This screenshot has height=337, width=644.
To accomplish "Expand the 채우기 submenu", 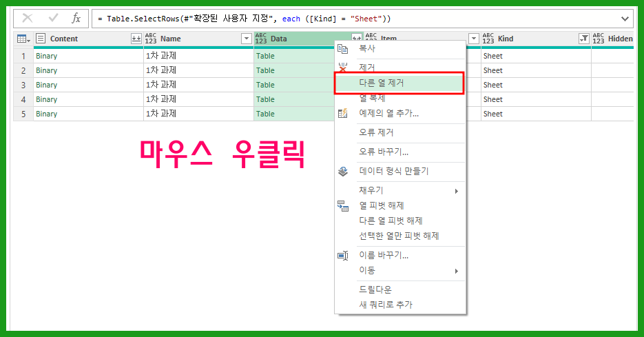I will click(400, 190).
